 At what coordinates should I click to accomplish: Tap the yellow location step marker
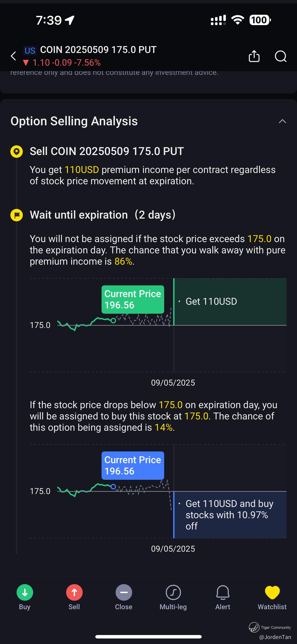pos(17,152)
